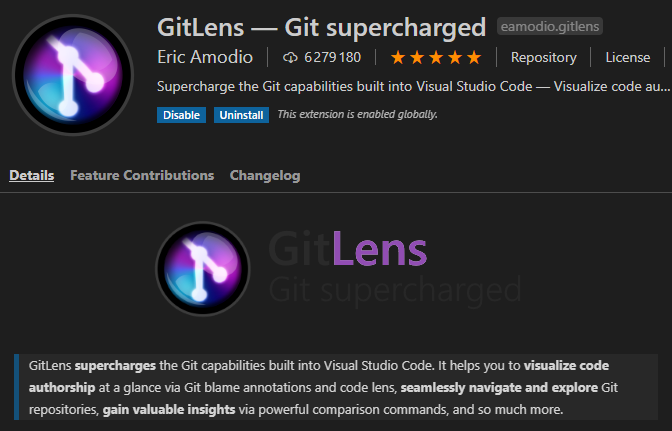This screenshot has height=431, width=672.
Task: Click the third rating star
Action: click(x=436, y=57)
